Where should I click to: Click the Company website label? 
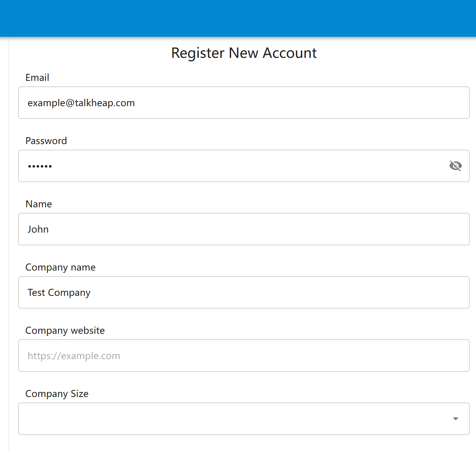pos(65,330)
